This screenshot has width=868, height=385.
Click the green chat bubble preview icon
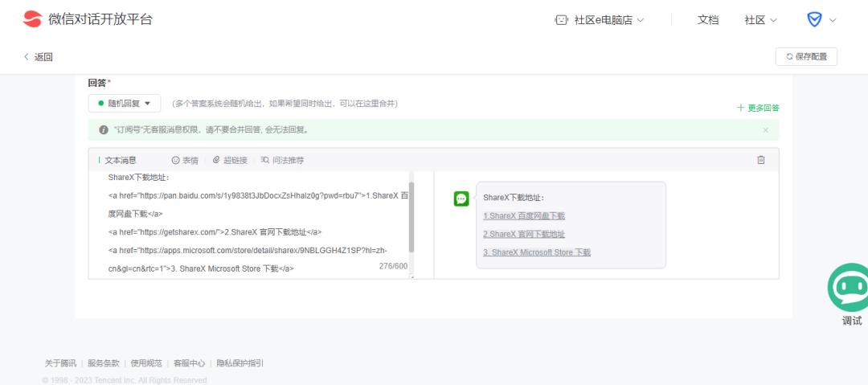[x=461, y=199]
